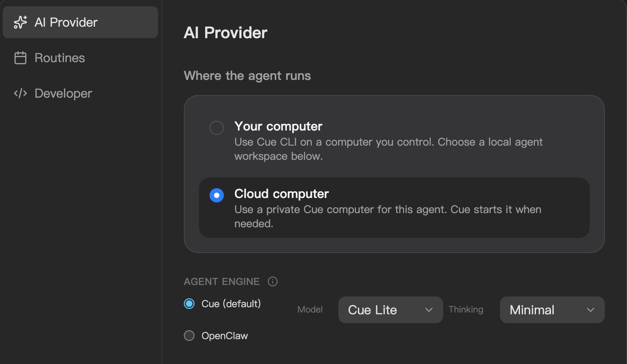This screenshot has height=364, width=627.
Task: Choose the Cue (default) engine radio
Action: 189,304
